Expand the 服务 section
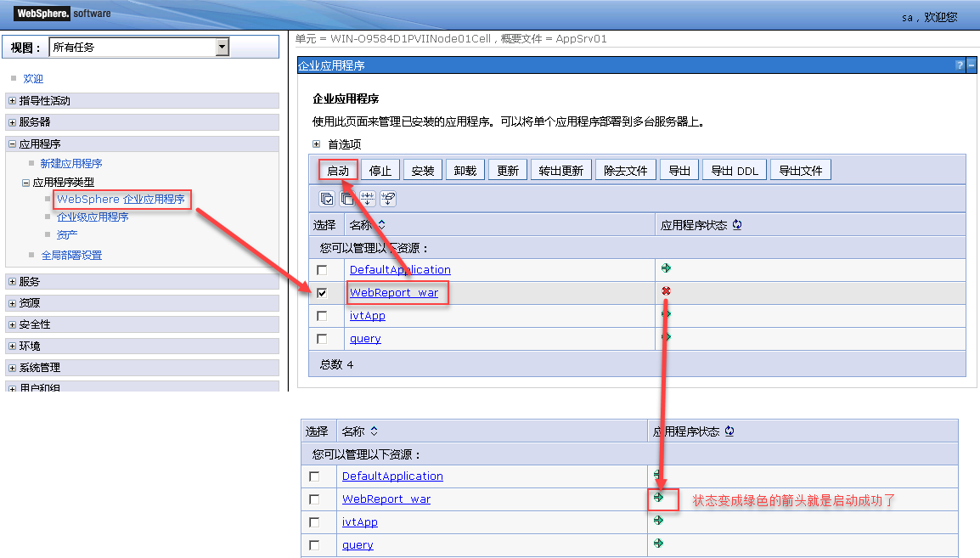The width and height of the screenshot is (980, 558). [x=12, y=282]
